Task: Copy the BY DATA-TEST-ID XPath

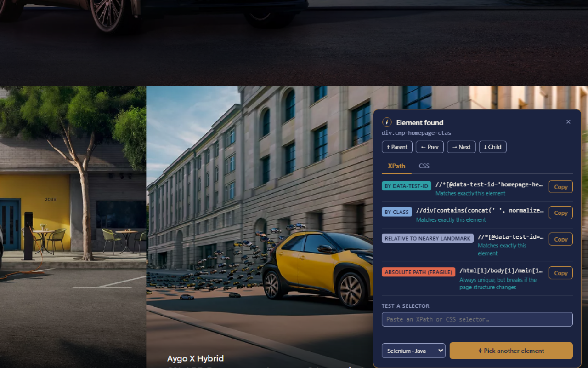Action: [x=561, y=187]
